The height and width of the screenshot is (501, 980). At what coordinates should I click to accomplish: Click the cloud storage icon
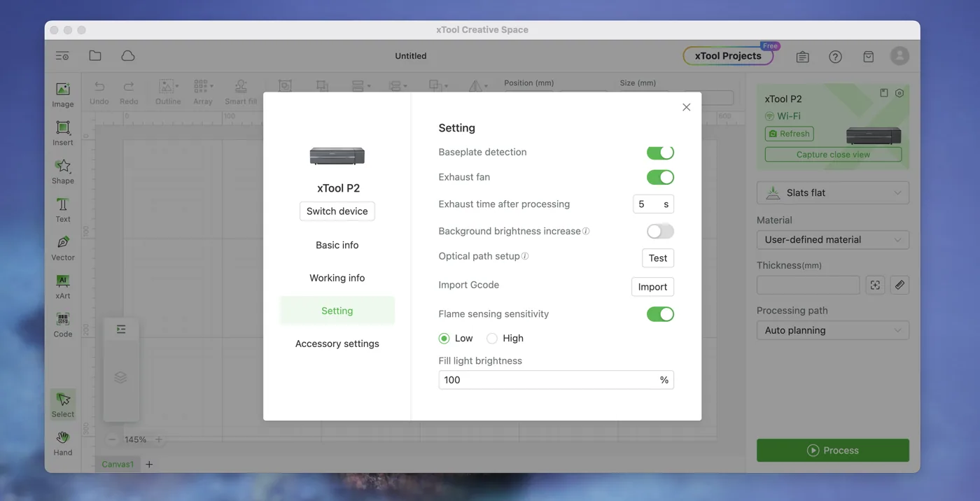tap(127, 56)
